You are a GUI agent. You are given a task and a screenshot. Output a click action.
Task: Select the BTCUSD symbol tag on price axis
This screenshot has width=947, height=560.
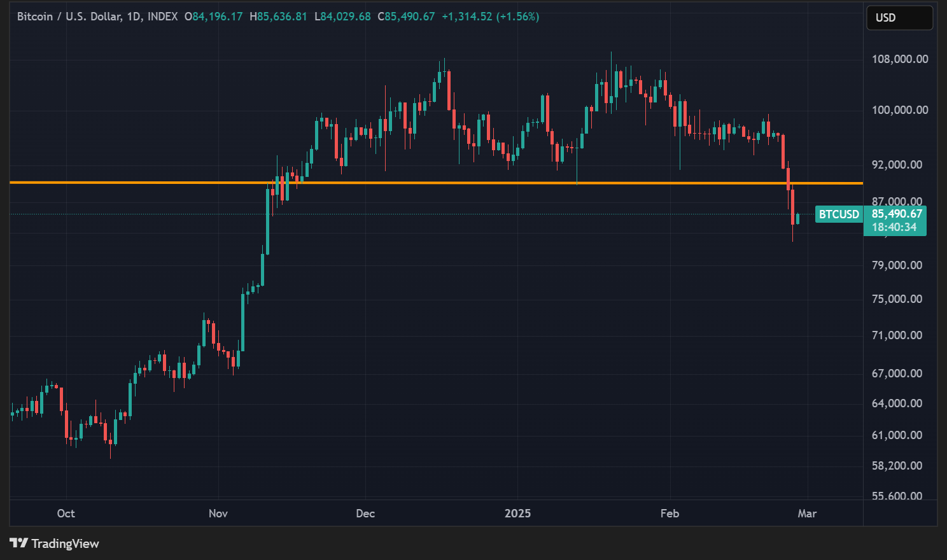coord(838,214)
